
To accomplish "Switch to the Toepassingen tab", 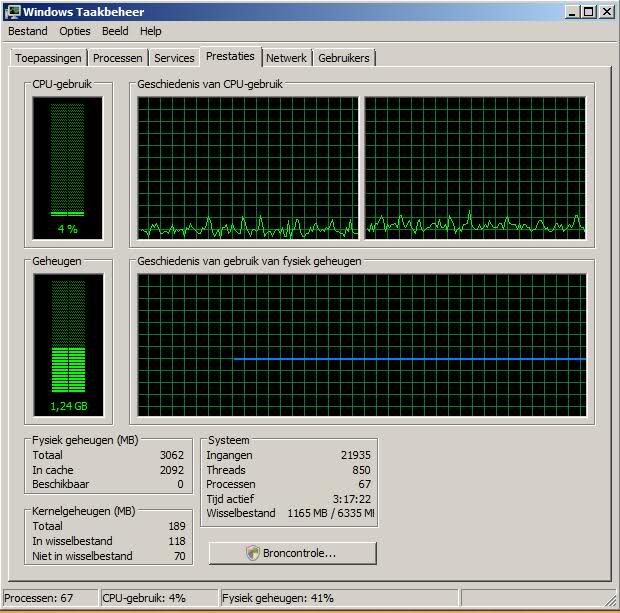I will tap(48, 58).
